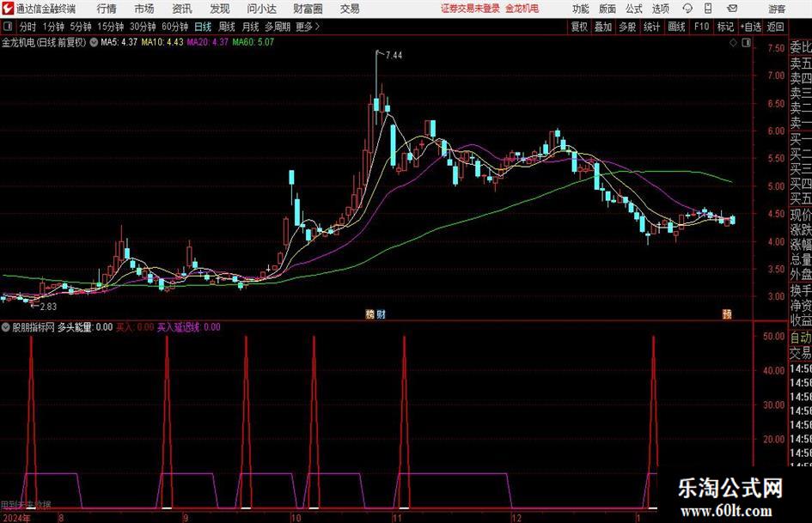Toggle the right panel icon near price axis
Viewport: 812px width, 523px height.
point(746,43)
